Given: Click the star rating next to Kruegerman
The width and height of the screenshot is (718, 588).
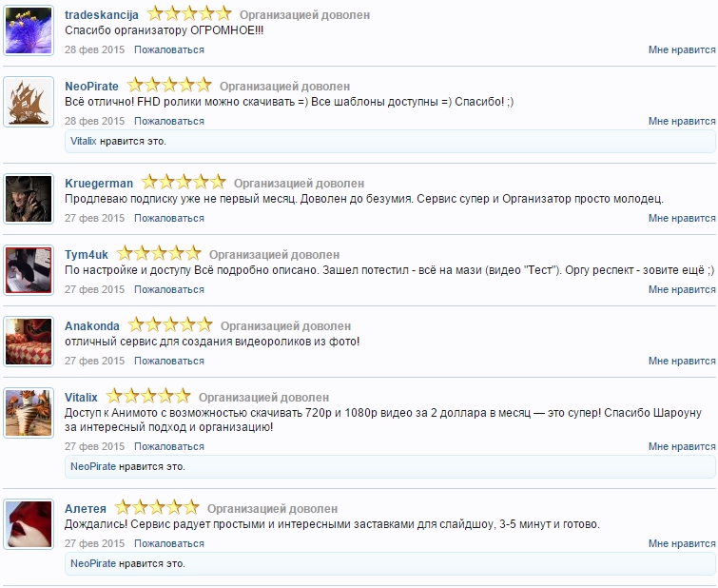Looking at the screenshot, I should tap(184, 183).
